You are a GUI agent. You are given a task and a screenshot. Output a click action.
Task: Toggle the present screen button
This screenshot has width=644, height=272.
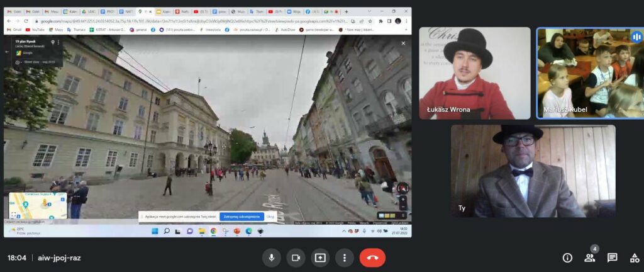320,258
